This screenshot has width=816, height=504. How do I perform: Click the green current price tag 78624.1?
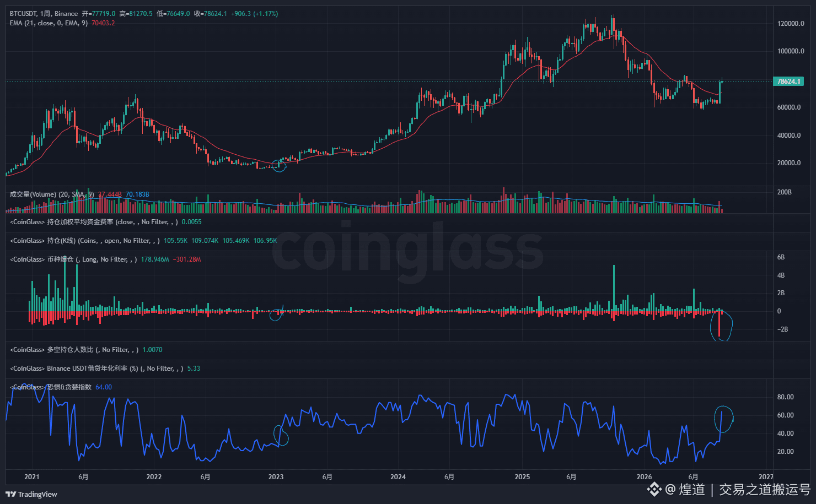click(x=788, y=82)
